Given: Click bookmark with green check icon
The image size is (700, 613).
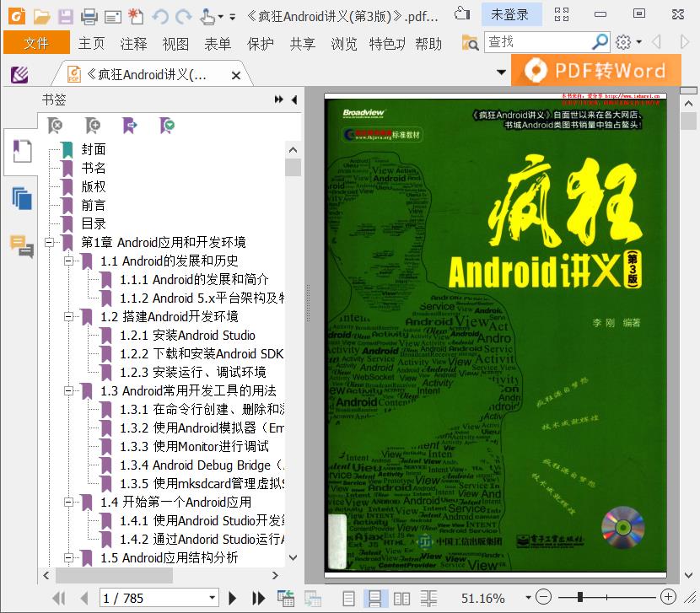Looking at the screenshot, I should tap(168, 126).
